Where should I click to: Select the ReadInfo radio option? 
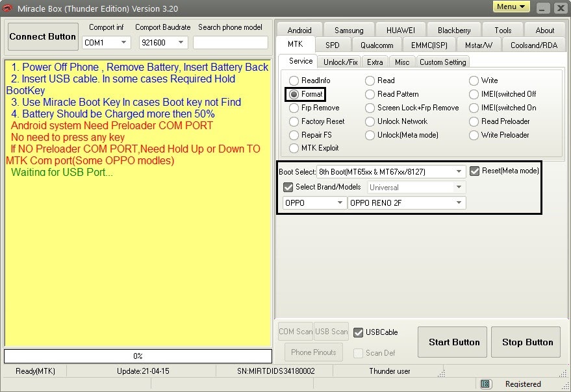click(x=310, y=80)
